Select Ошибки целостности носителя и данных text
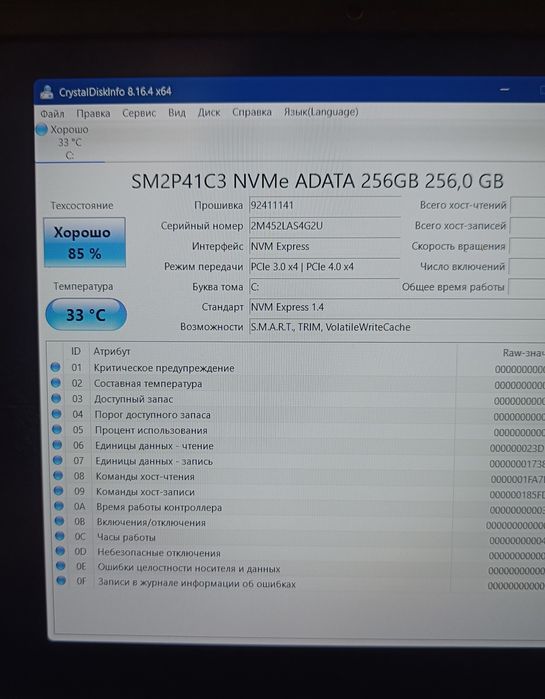Screen dimensions: 545x699 pyautogui.click(x=189, y=568)
